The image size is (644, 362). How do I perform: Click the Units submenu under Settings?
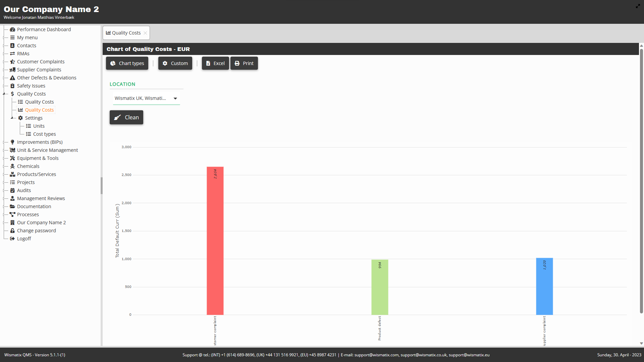tap(39, 126)
